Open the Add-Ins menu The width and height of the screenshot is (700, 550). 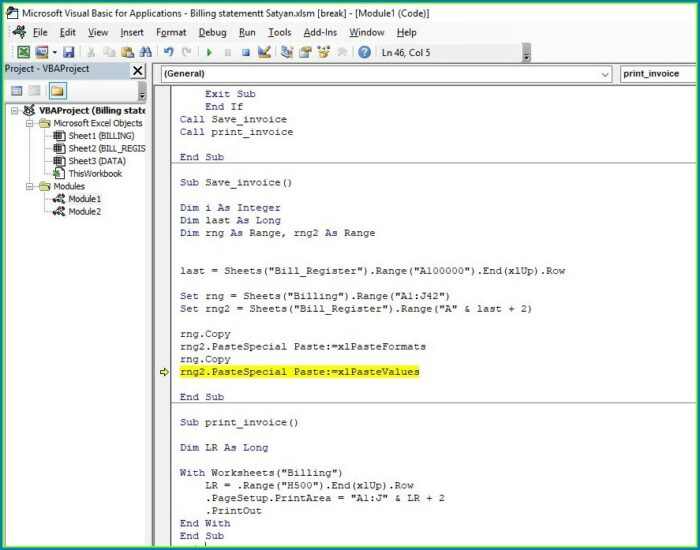point(320,32)
